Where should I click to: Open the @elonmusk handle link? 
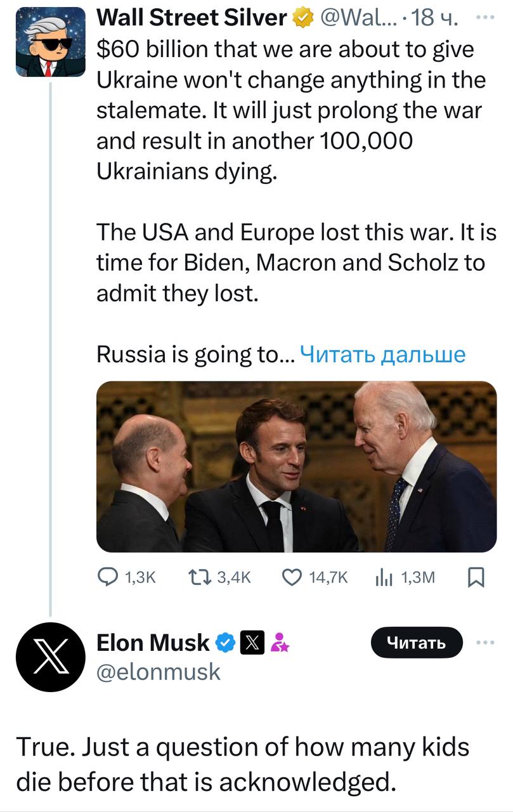pyautogui.click(x=158, y=671)
